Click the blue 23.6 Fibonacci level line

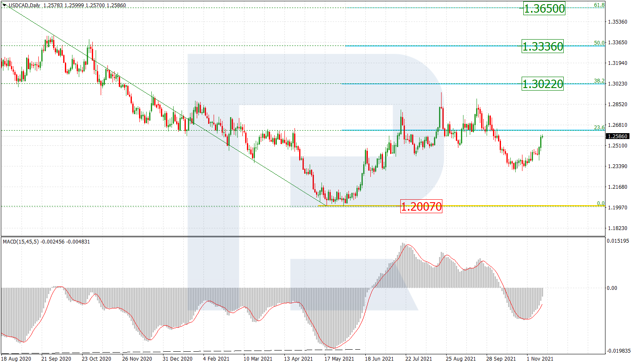[473, 130]
